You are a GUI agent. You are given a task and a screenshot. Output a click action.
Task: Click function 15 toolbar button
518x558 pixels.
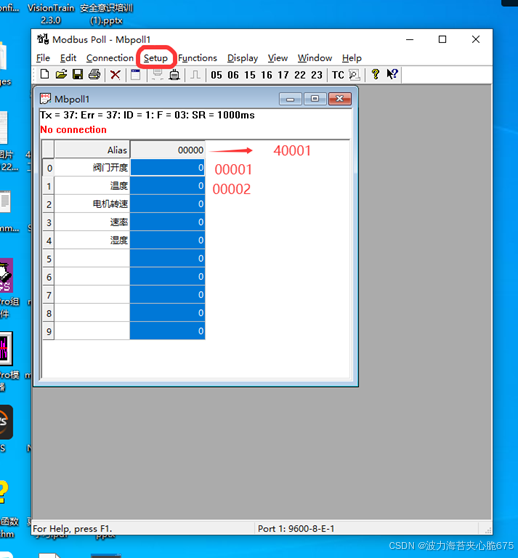pyautogui.click(x=250, y=75)
